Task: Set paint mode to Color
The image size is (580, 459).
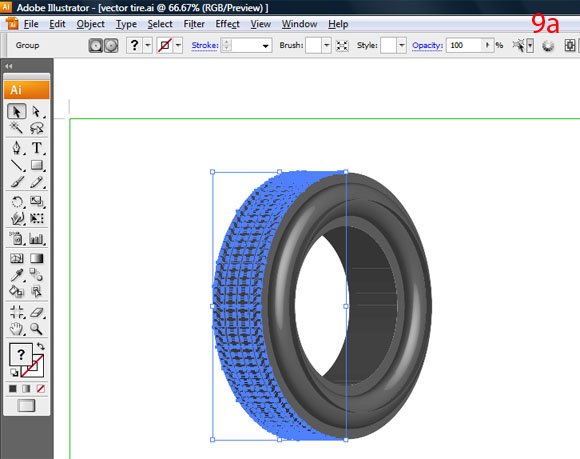Action: coord(13,389)
